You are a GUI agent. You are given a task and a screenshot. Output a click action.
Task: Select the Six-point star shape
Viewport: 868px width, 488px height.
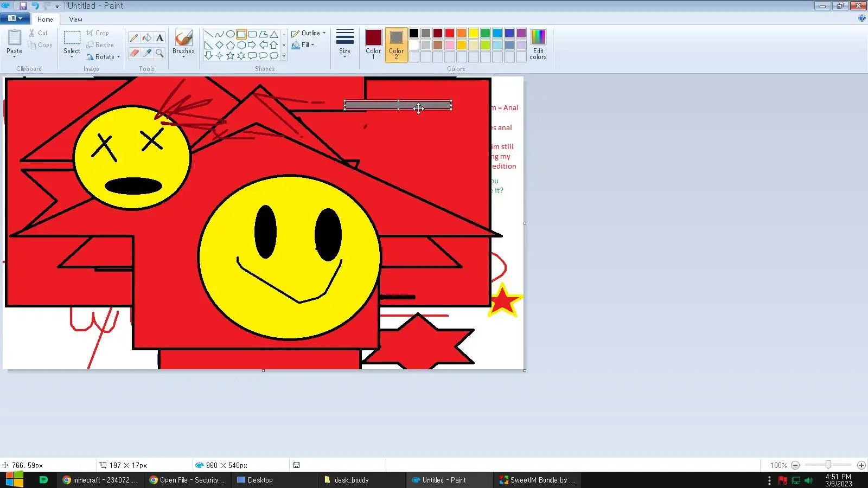pyautogui.click(x=241, y=55)
